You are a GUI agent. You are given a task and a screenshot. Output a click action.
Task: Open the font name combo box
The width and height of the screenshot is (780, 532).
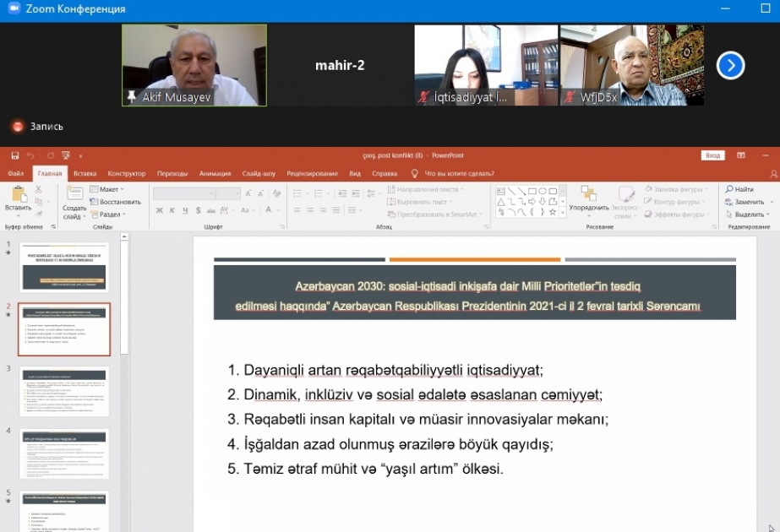(x=184, y=193)
